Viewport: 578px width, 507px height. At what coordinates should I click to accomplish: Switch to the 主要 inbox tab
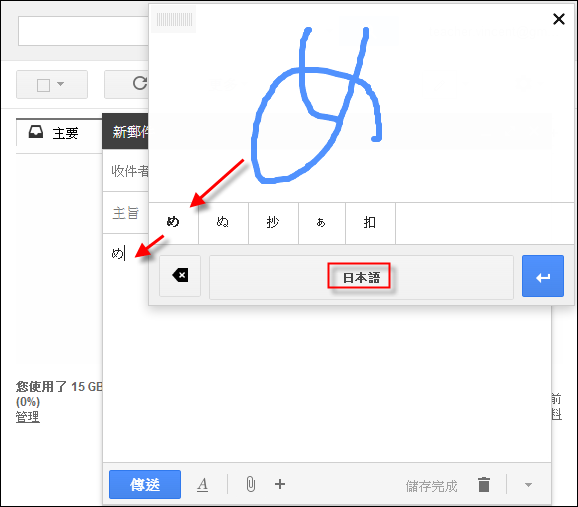coord(59,133)
